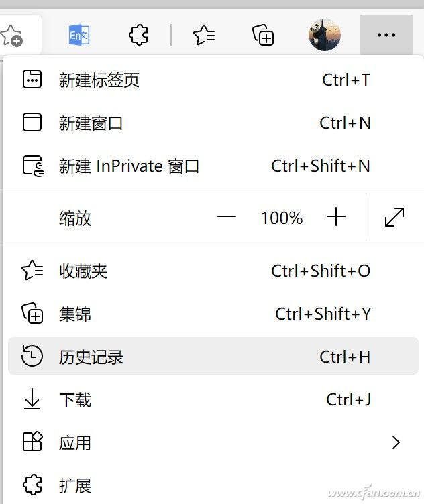Open a 新建 InPrivate 窗口

129,166
